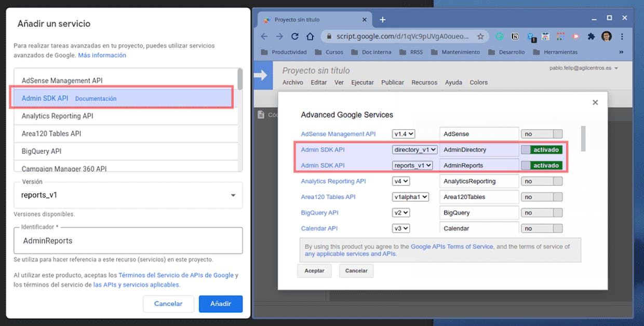Open the Cursos bookmarks folder
This screenshot has height=326, width=644.
[329, 52]
